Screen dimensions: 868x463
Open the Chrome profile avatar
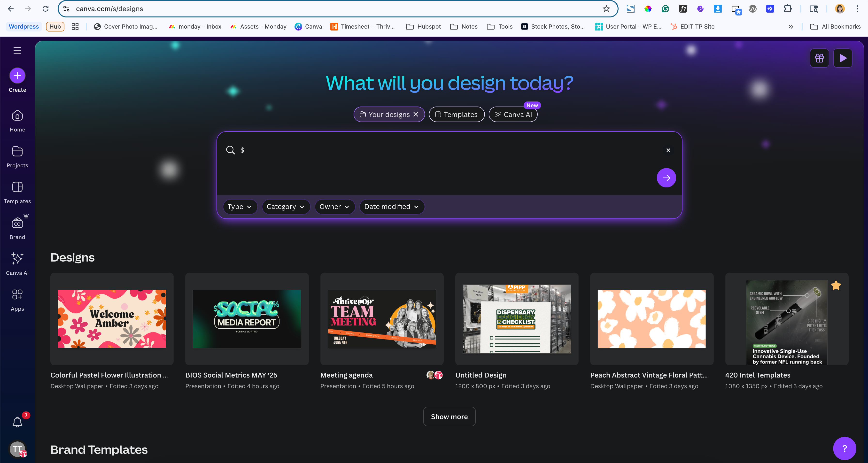840,9
